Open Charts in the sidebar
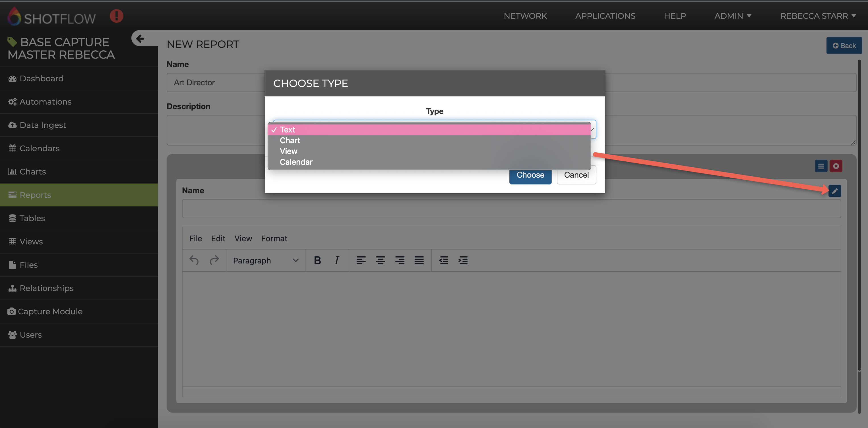The height and width of the screenshot is (428, 868). 33,172
